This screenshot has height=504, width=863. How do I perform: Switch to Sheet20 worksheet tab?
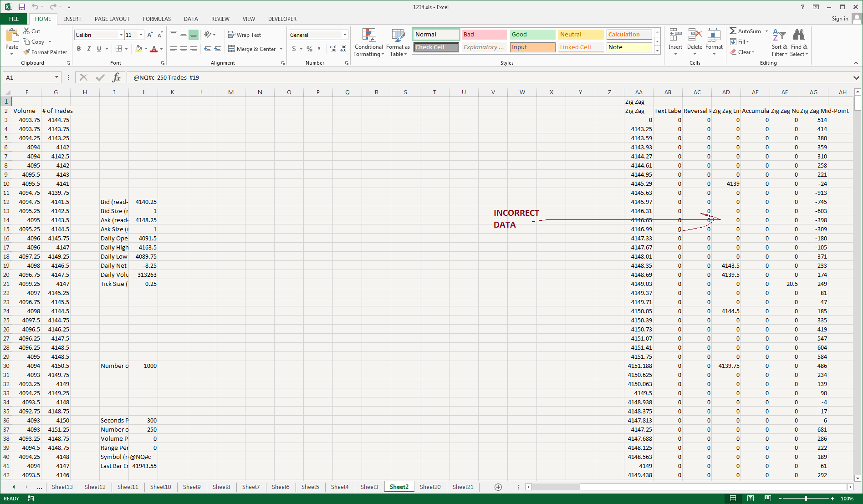(430, 487)
